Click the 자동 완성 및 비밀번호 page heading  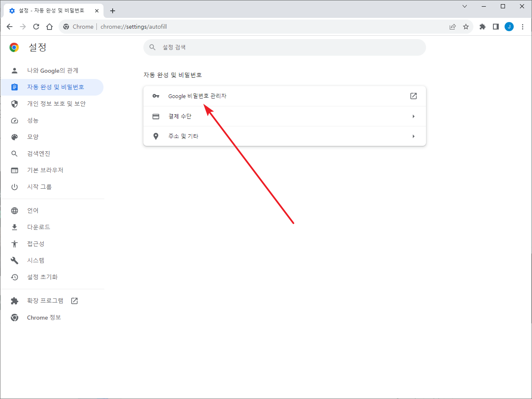[x=172, y=75]
